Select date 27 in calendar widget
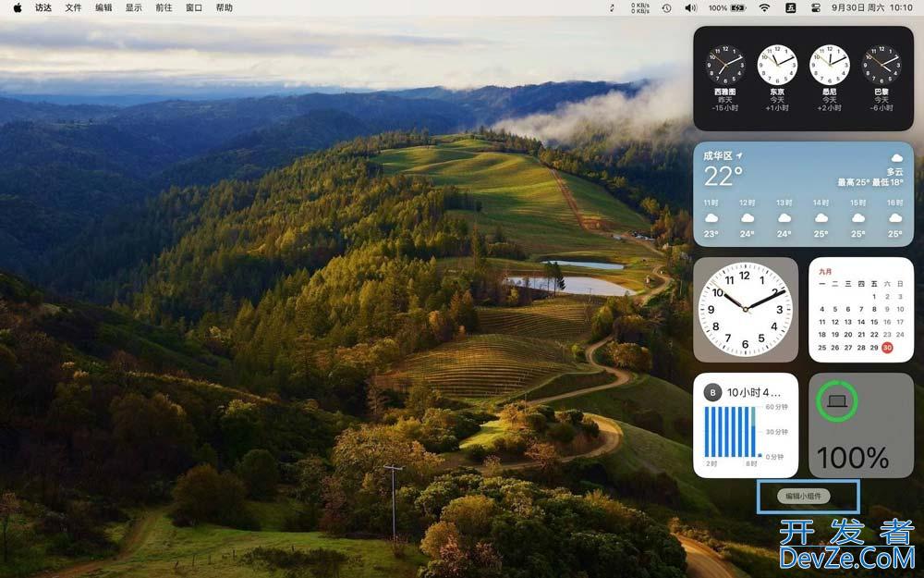 click(848, 348)
